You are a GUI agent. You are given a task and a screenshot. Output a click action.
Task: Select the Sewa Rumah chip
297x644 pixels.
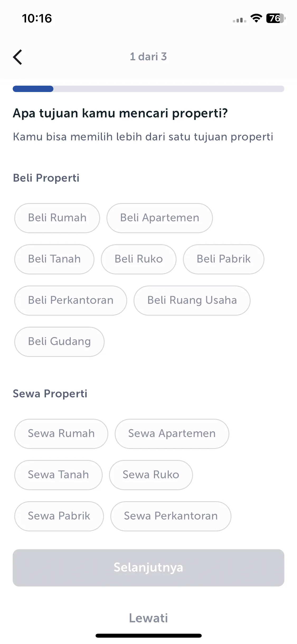tap(61, 434)
